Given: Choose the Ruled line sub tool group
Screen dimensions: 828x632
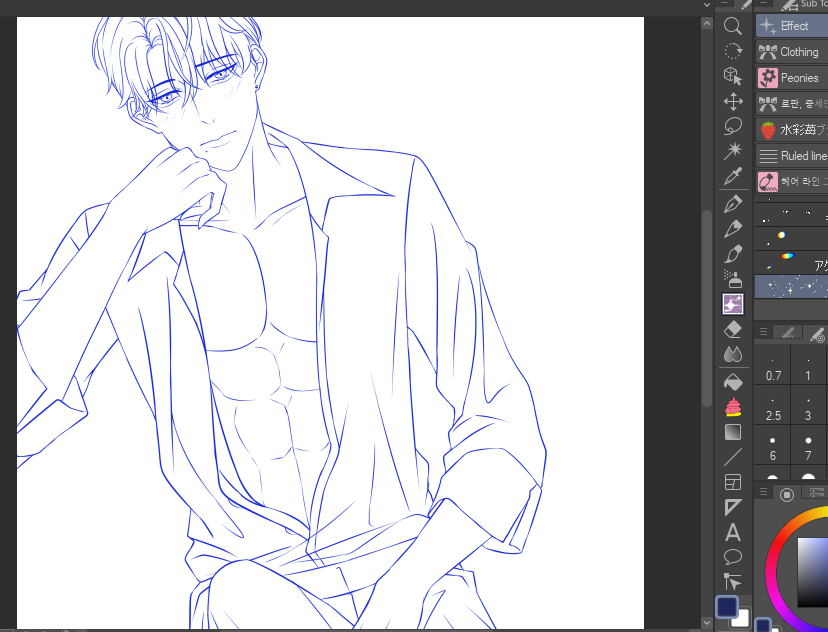Looking at the screenshot, I should click(792, 156).
